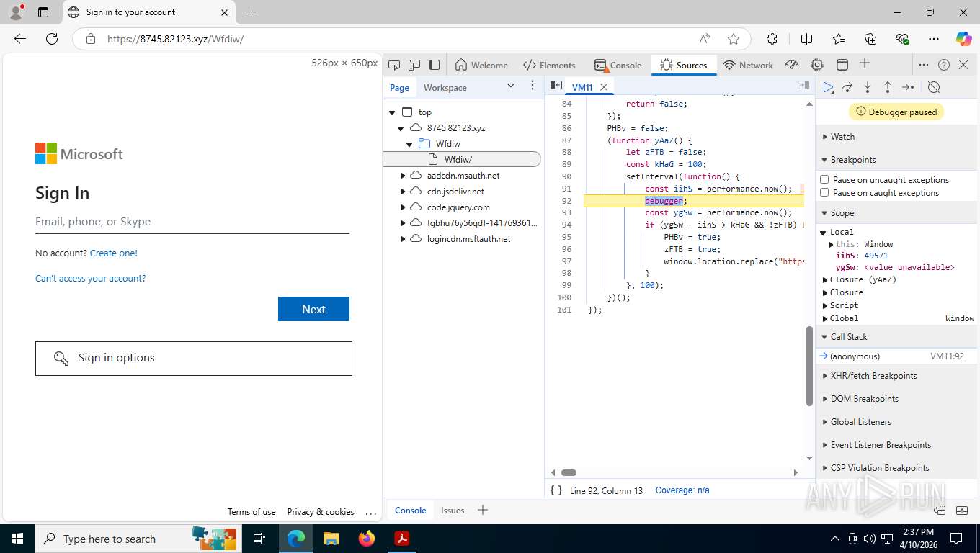Click the Inspect element picker icon
The width and height of the screenshot is (980, 553).
click(x=394, y=65)
